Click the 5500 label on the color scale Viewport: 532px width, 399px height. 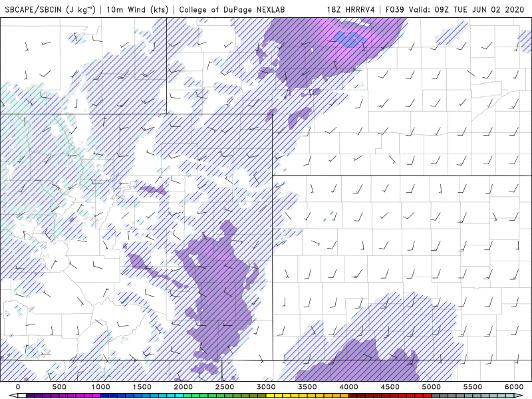(x=473, y=387)
